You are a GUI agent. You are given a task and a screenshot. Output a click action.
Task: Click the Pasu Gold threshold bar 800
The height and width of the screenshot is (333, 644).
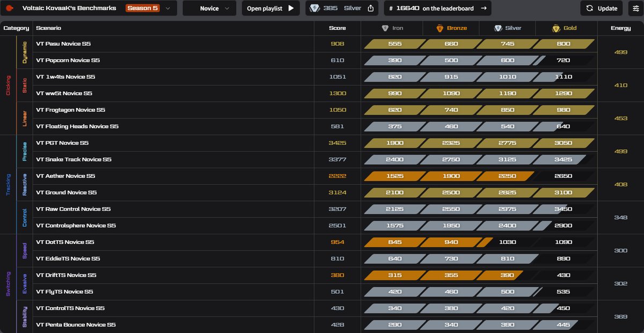(563, 44)
